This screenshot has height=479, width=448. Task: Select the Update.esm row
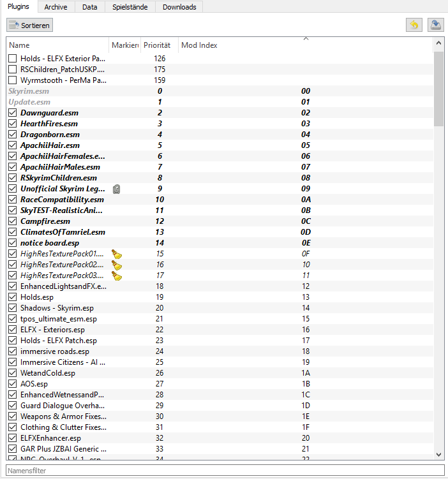[x=220, y=101]
